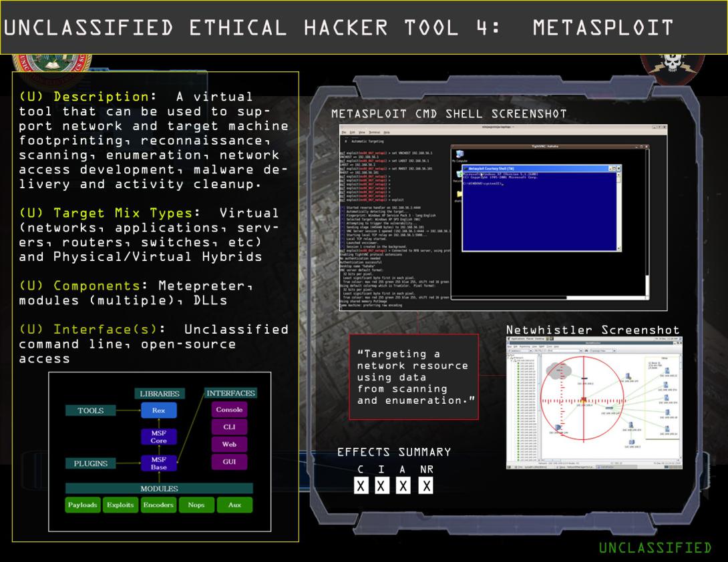728x562 pixels.
Task: Click the 'Netwhistler Screenshot' caption
Action: pyautogui.click(x=593, y=330)
